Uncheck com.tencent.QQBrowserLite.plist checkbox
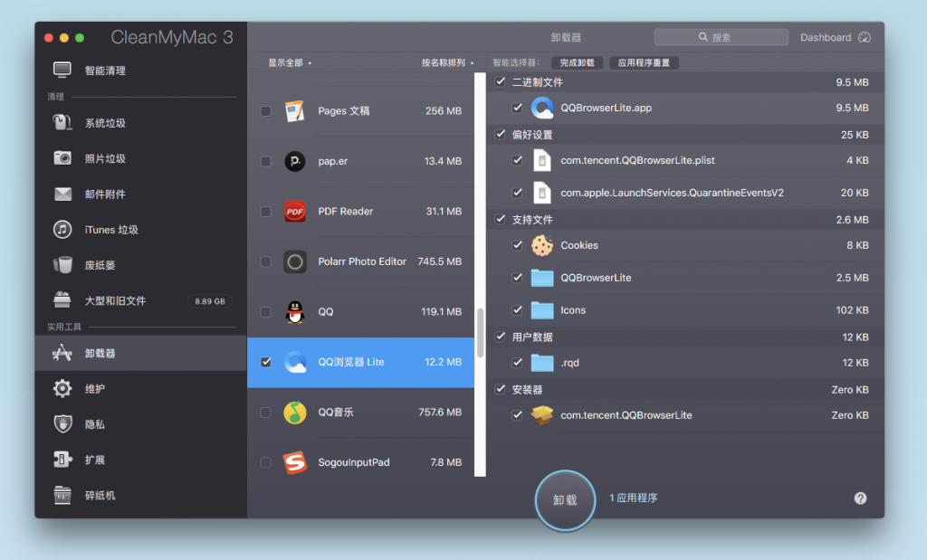The width and height of the screenshot is (927, 560). [517, 160]
